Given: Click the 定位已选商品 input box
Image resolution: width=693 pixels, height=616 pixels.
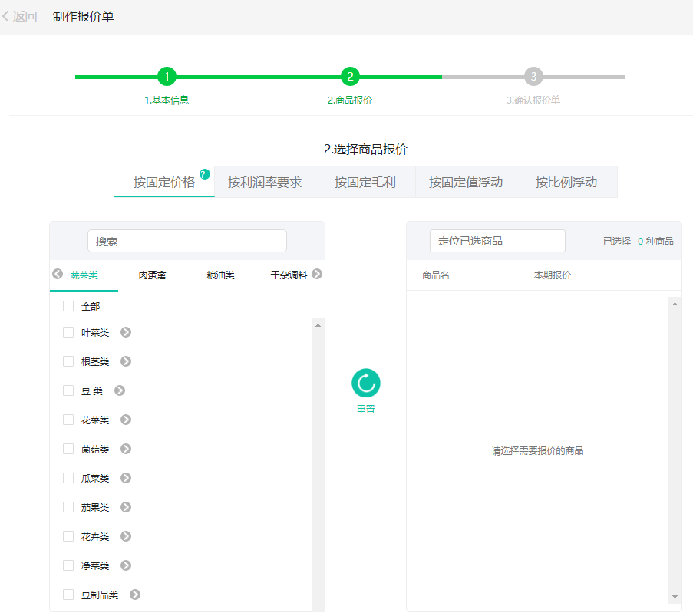Looking at the screenshot, I should pos(497,240).
